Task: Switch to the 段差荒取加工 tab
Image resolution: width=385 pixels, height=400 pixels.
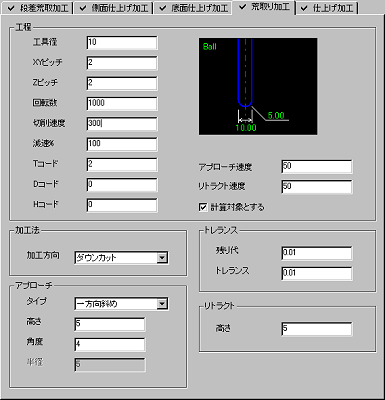Action: tap(39, 8)
